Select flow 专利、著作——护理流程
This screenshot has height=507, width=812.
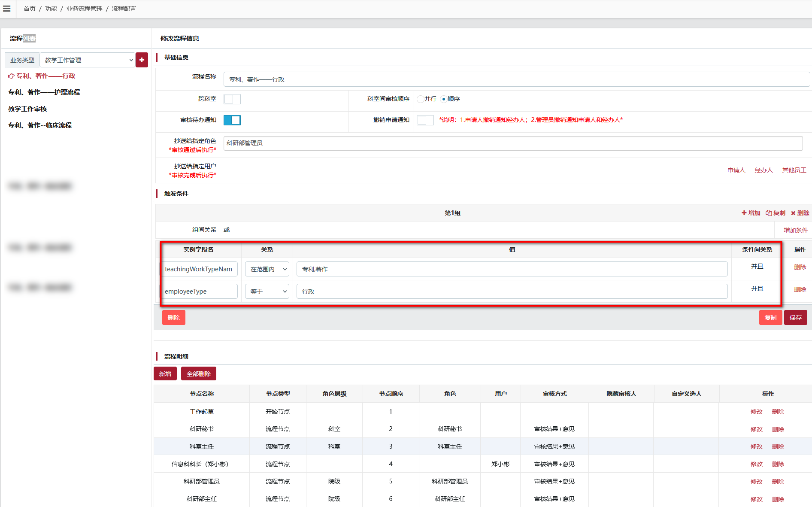tap(44, 92)
